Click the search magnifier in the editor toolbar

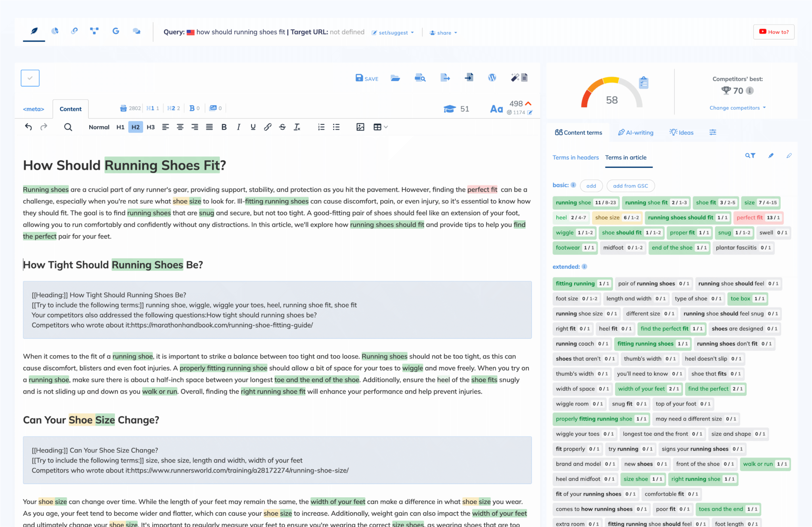tap(68, 127)
